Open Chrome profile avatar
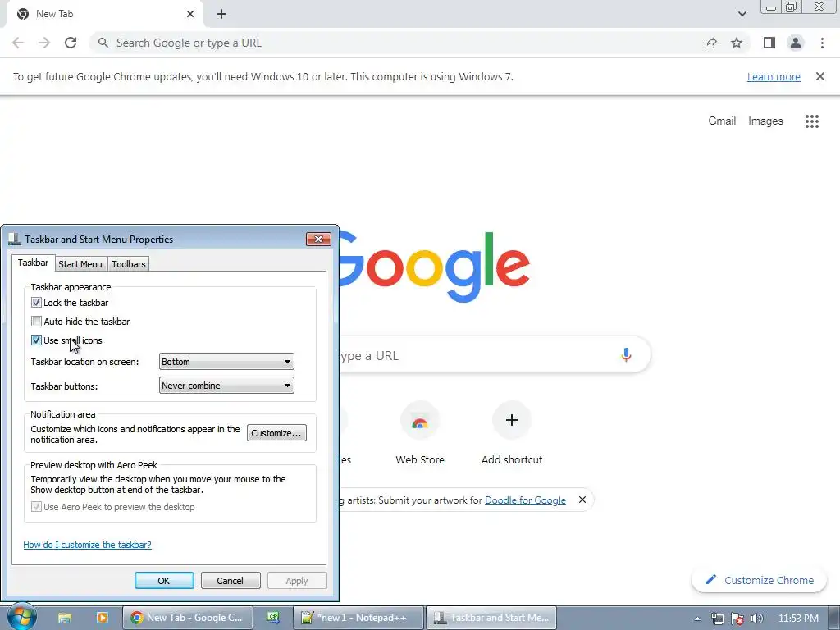This screenshot has width=840, height=630. click(x=796, y=43)
